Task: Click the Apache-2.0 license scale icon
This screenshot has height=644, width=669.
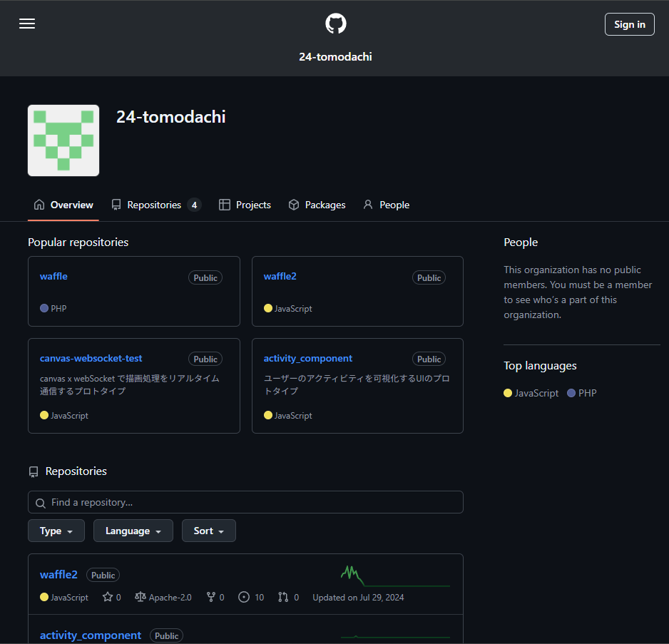Action: [141, 597]
